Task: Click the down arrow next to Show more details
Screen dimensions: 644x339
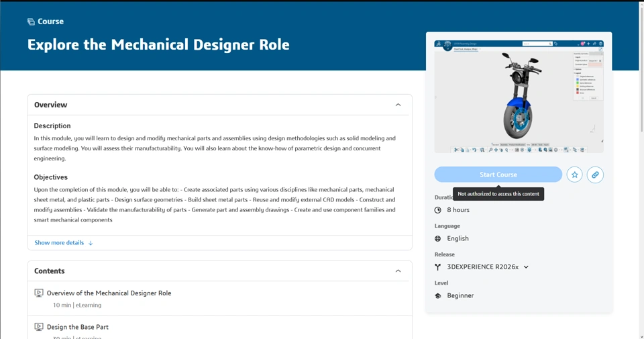Action: point(91,243)
